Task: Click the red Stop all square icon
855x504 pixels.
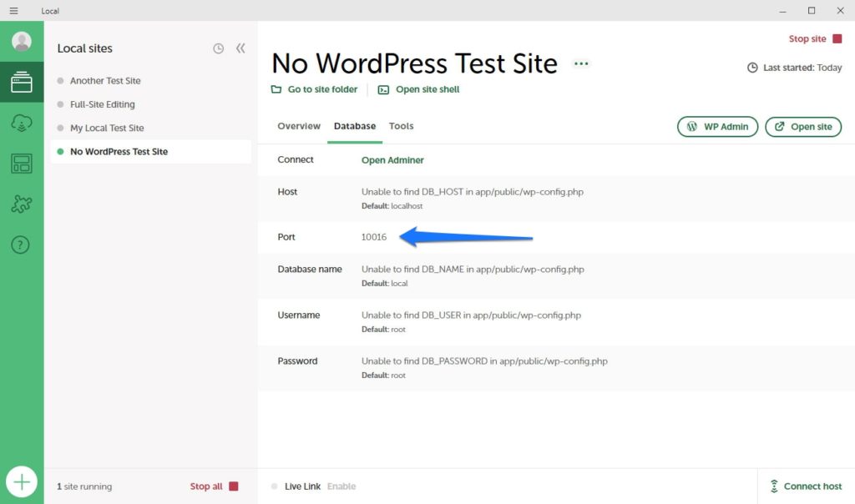Action: [x=234, y=486]
